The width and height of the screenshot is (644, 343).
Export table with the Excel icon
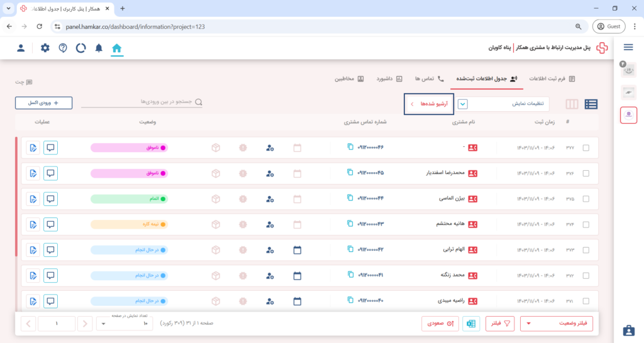pyautogui.click(x=470, y=324)
